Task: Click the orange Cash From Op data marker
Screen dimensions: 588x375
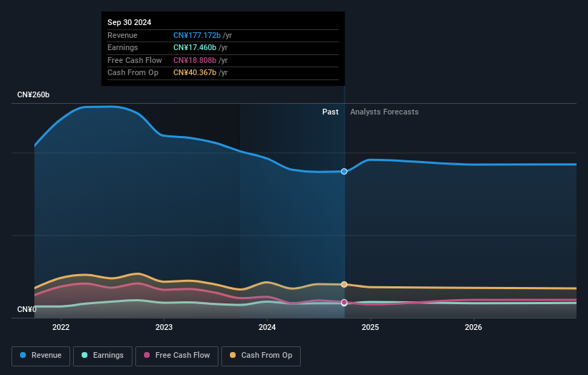Action: point(344,285)
